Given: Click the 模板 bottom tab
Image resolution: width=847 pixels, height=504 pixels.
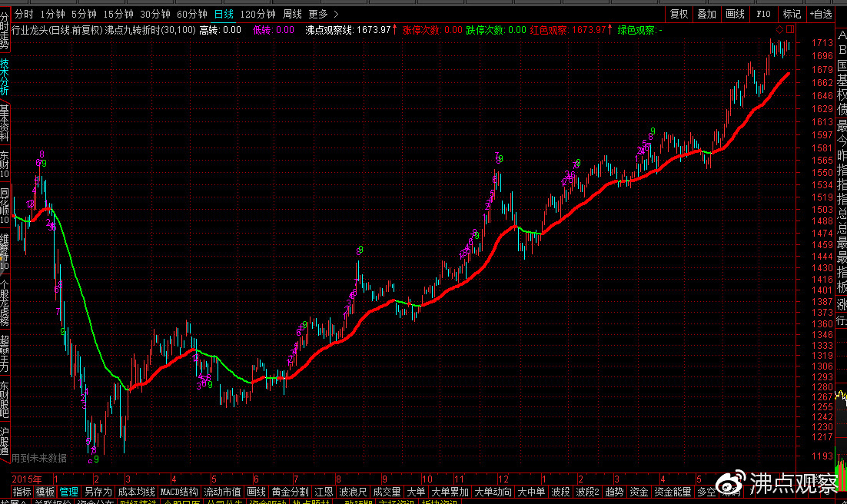Looking at the screenshot, I should click(45, 492).
